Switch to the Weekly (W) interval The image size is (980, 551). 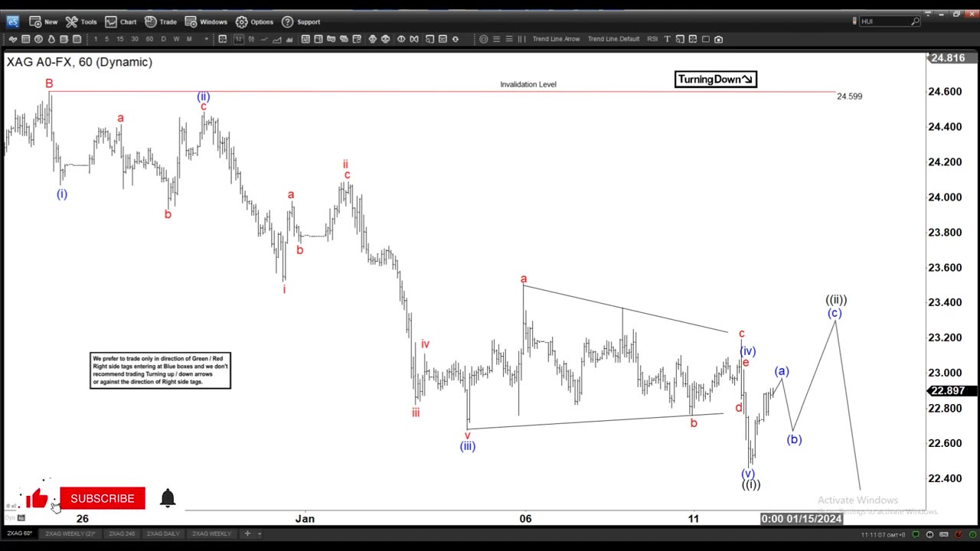176,39
